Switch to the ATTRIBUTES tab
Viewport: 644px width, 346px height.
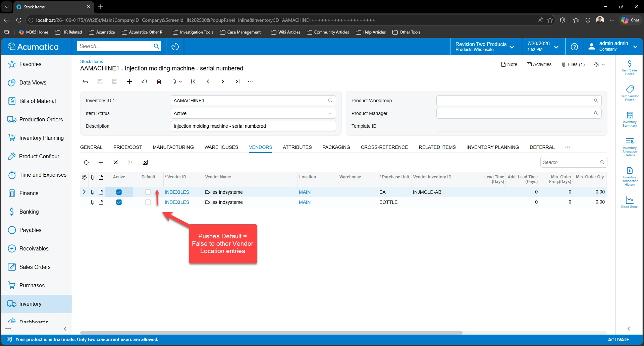pos(297,147)
